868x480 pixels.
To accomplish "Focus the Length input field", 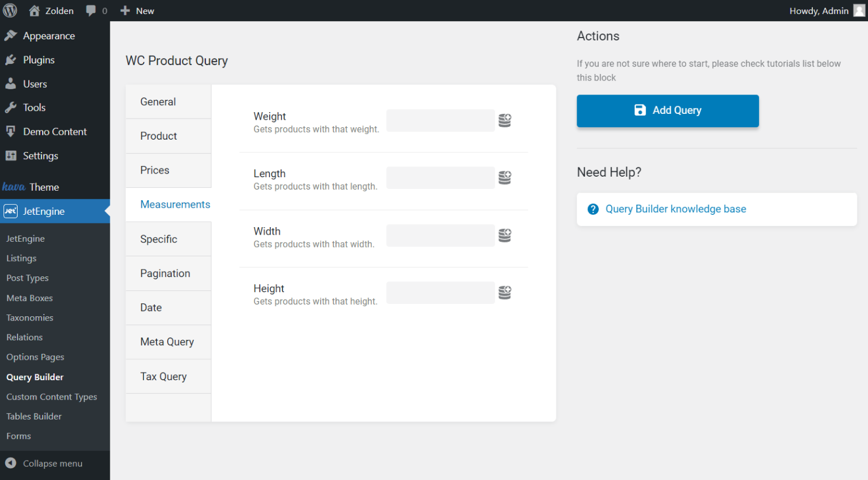I will point(440,178).
